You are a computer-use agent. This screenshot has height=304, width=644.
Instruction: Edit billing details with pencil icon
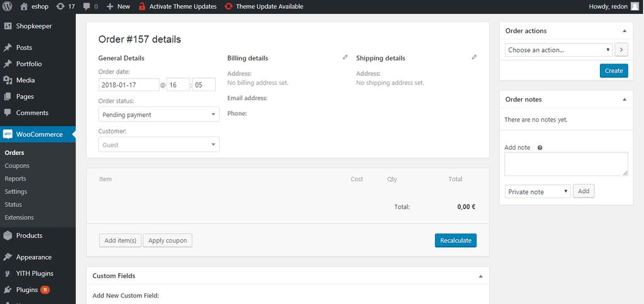(345, 57)
